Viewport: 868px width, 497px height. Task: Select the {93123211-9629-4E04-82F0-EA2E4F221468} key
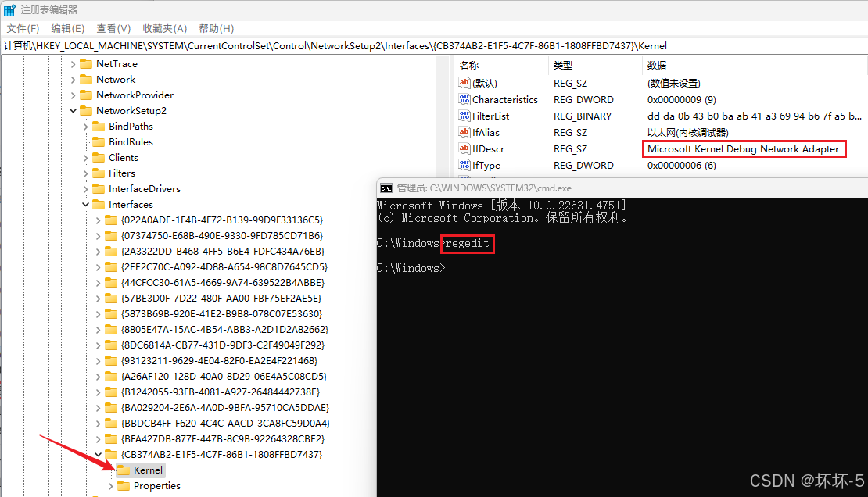(219, 360)
